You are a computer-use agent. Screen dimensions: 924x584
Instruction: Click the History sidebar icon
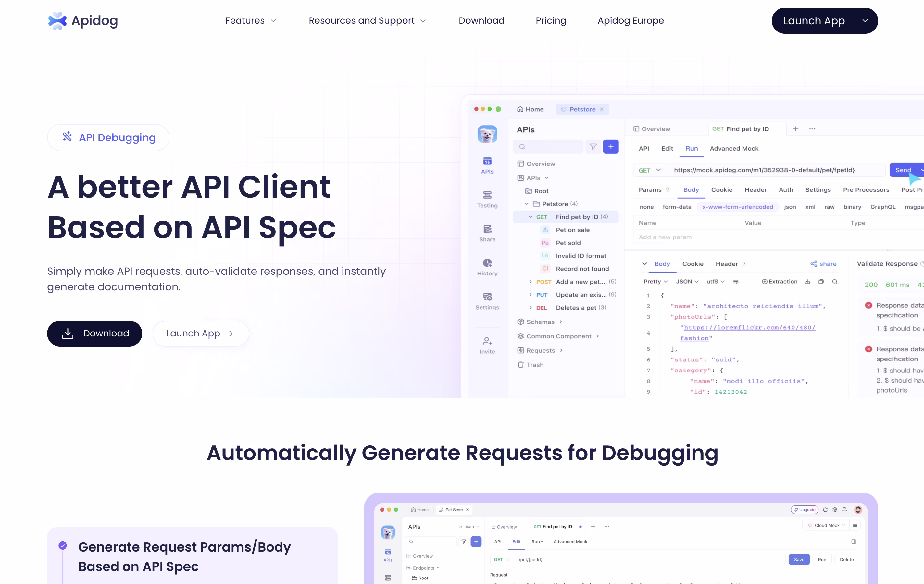click(487, 263)
